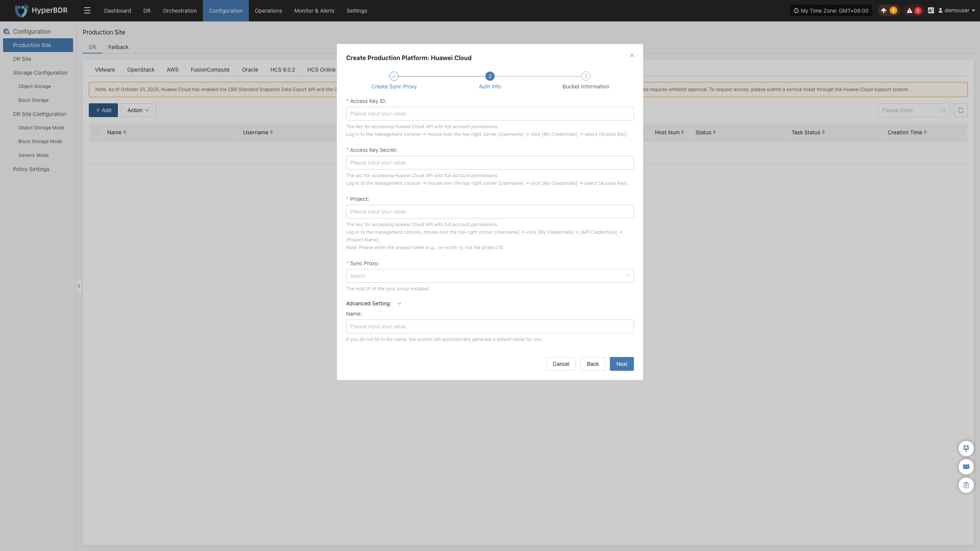Open Storage Configuration in sidebar
The width and height of the screenshot is (980, 551).
[38, 73]
